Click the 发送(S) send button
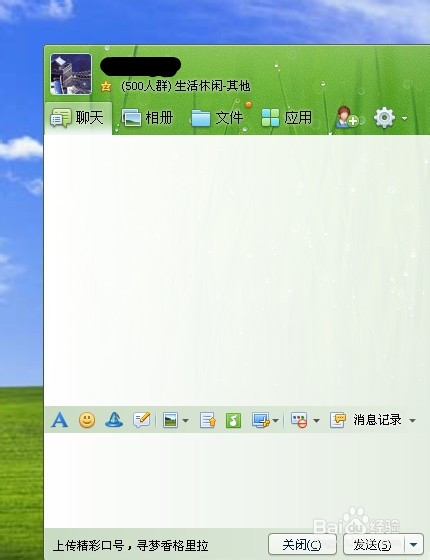The width and height of the screenshot is (430, 560). point(373,545)
